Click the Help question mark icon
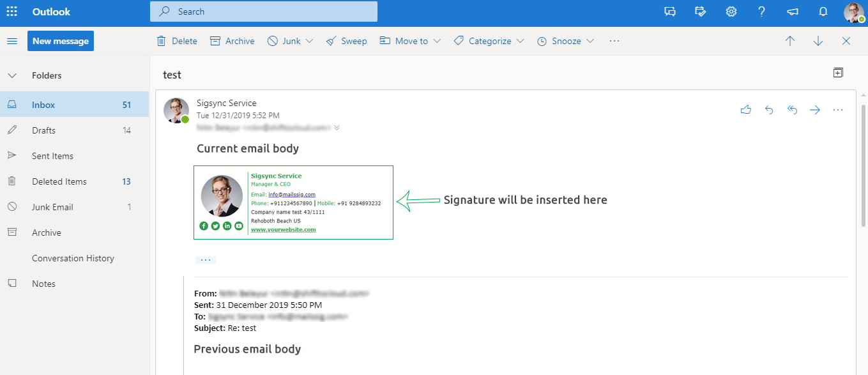The height and width of the screenshot is (375, 868). point(761,11)
